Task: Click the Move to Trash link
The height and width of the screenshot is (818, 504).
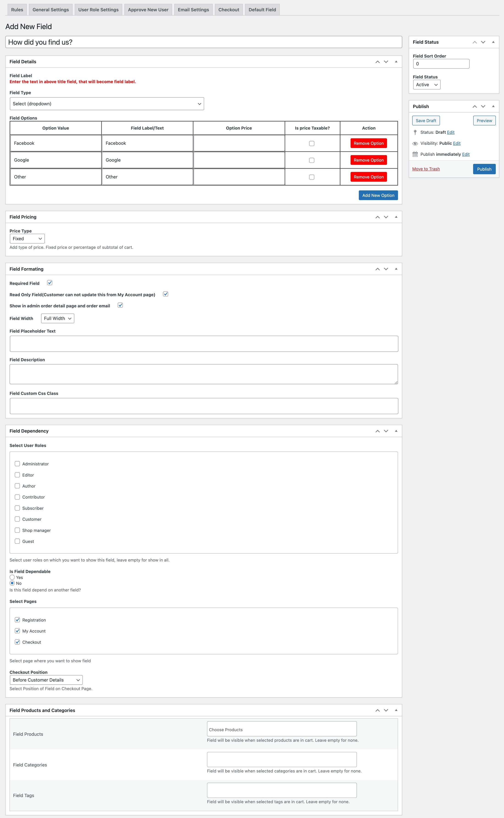Action: [426, 169]
